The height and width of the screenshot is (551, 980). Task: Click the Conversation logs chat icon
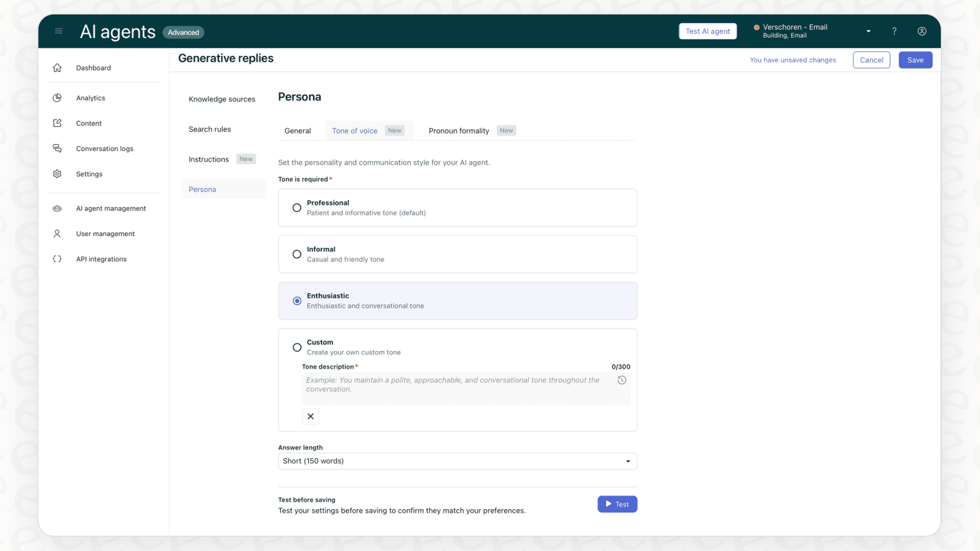(x=57, y=148)
